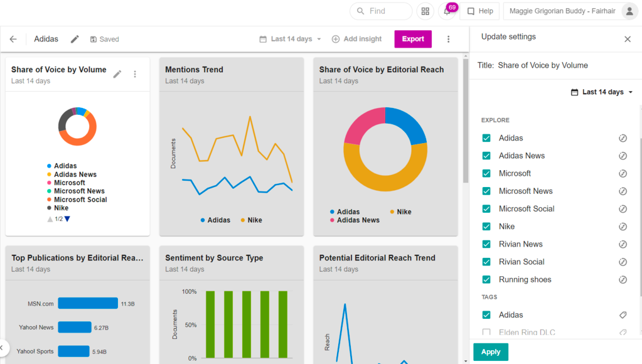Open the user profile avatar icon

click(629, 11)
